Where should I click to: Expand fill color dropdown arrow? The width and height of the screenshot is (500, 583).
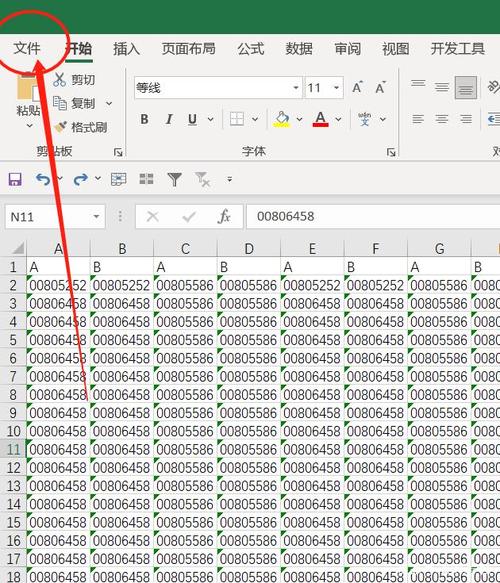click(x=299, y=119)
